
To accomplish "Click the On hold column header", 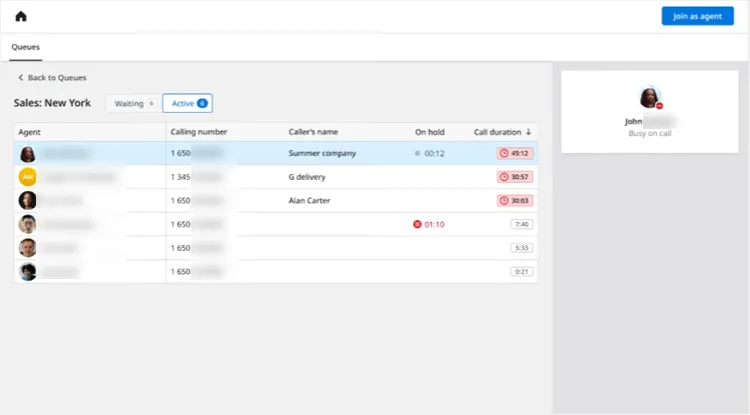I will pos(430,132).
